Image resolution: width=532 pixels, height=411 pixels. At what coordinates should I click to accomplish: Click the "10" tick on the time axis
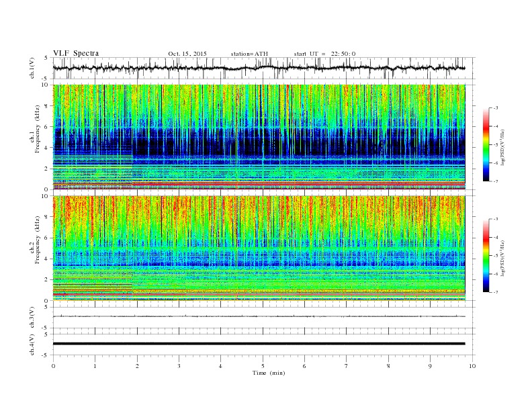472,366
